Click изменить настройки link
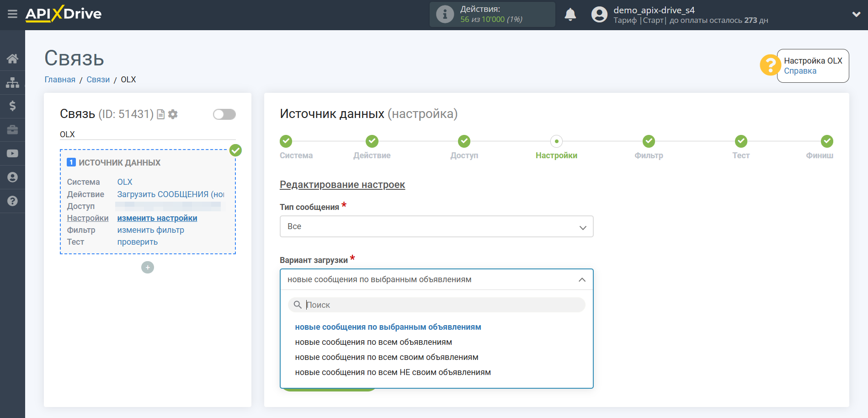 point(157,218)
